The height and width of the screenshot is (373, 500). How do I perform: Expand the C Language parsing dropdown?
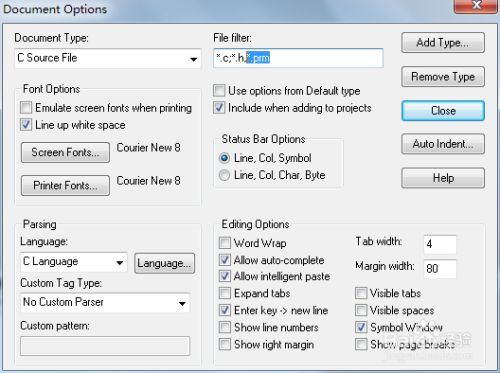(74, 262)
